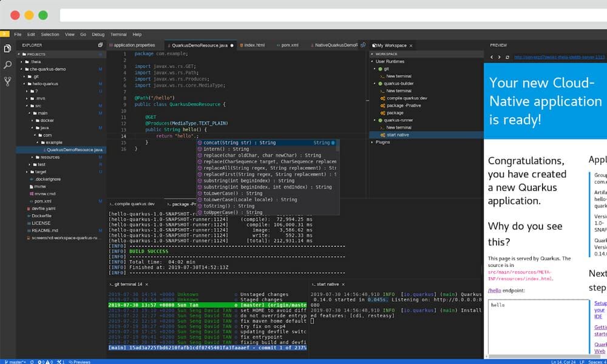Viewport: 607px width, 364px height.
Task: Open the Explorer view in the activity bar
Action: pos(7,48)
